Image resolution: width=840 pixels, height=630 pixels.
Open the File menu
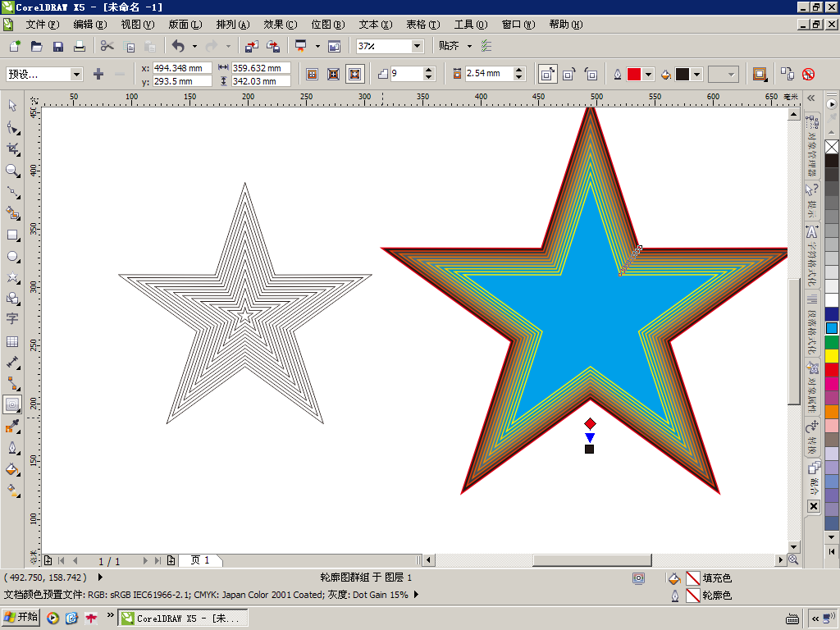(43, 24)
